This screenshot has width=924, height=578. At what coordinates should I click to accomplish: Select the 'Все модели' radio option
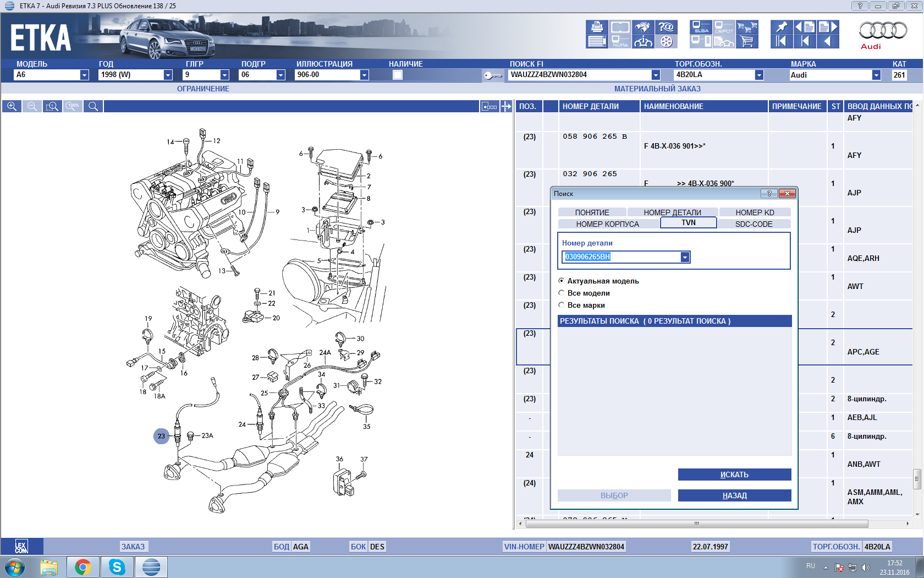click(562, 293)
